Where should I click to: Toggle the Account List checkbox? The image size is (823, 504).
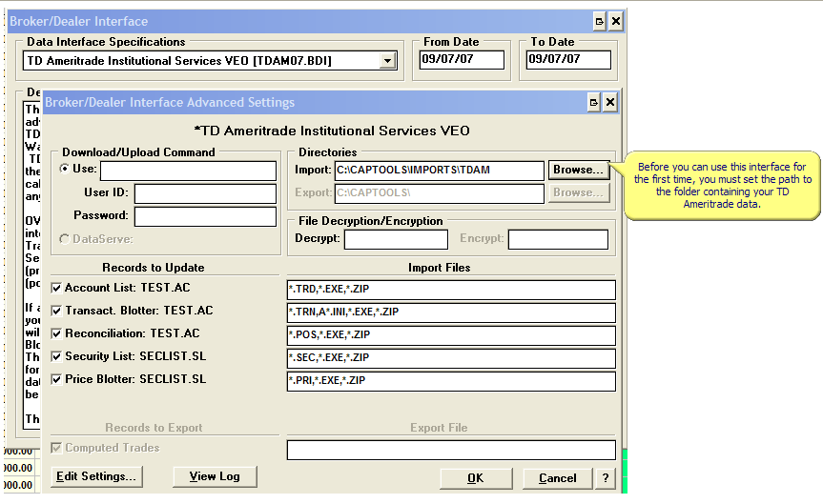(x=56, y=288)
